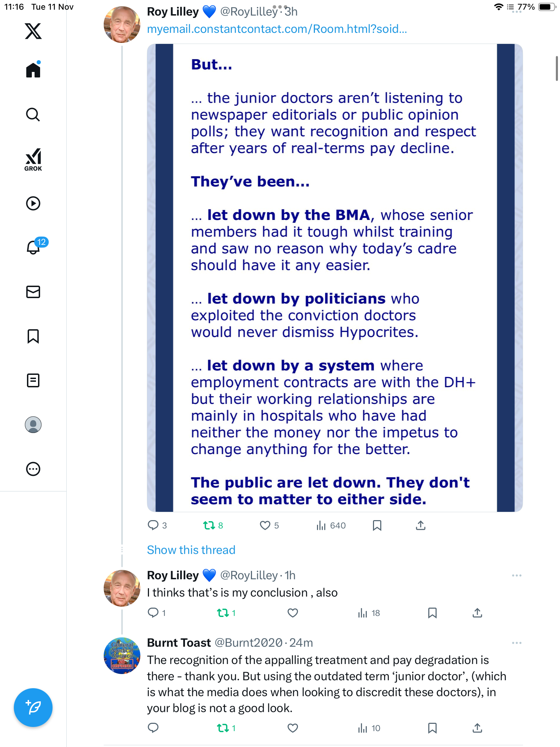Expand the More circle menu in sidebar
The height and width of the screenshot is (747, 560).
(x=33, y=469)
